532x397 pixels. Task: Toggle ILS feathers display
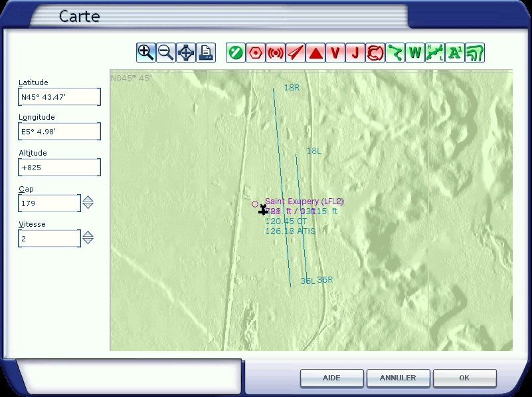[296, 53]
